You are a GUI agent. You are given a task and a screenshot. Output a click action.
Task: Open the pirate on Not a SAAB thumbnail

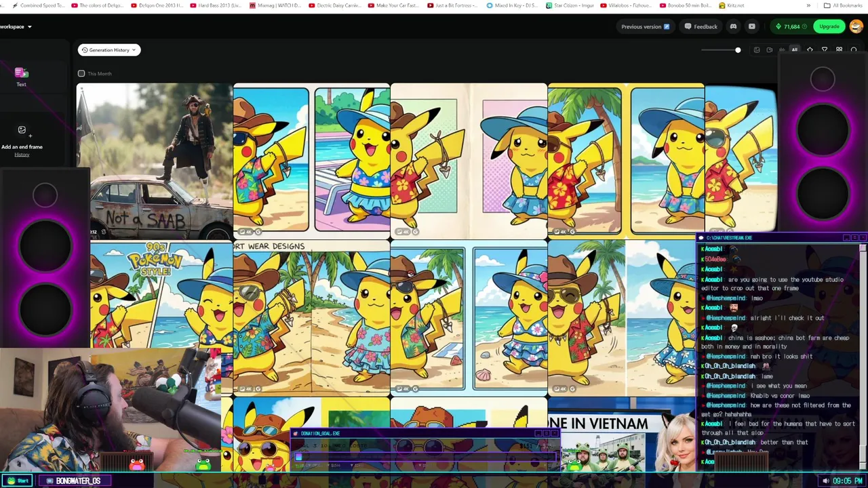pyautogui.click(x=155, y=161)
